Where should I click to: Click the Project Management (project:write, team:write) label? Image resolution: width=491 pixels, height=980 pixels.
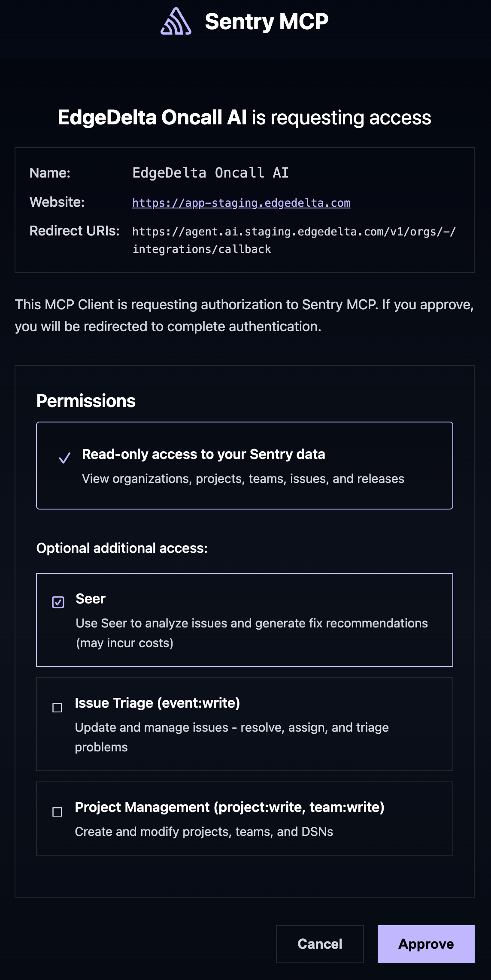[229, 807]
